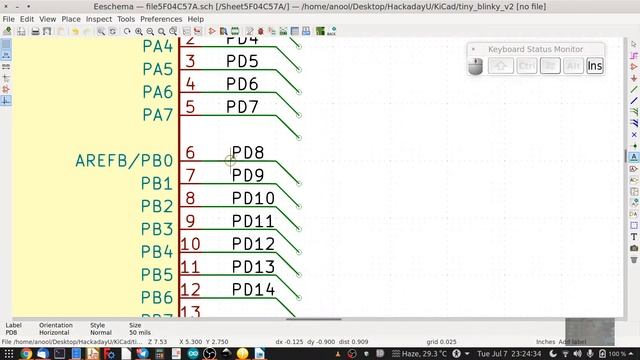Click the volume speaker tray icon
Screen dimensions: 640x360
click(x=578, y=353)
